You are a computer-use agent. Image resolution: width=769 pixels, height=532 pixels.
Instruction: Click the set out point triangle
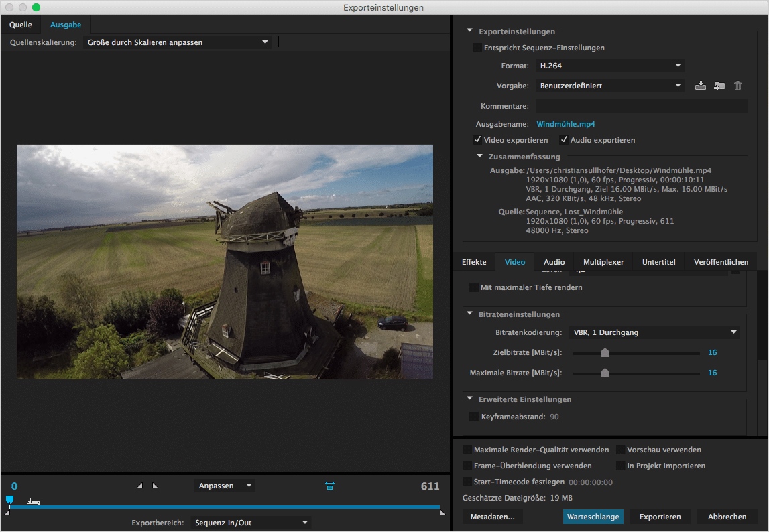(x=155, y=486)
